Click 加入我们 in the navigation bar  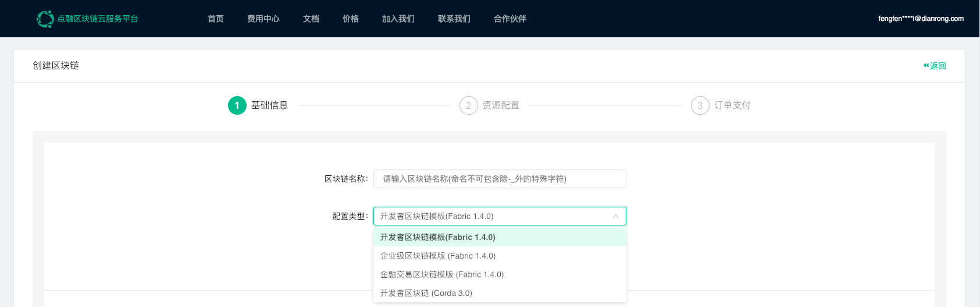click(398, 19)
